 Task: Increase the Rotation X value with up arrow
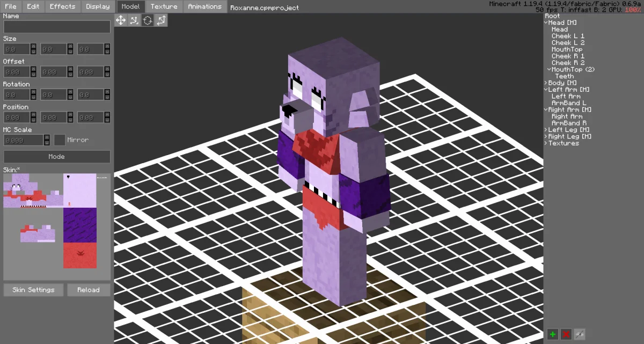click(x=33, y=92)
